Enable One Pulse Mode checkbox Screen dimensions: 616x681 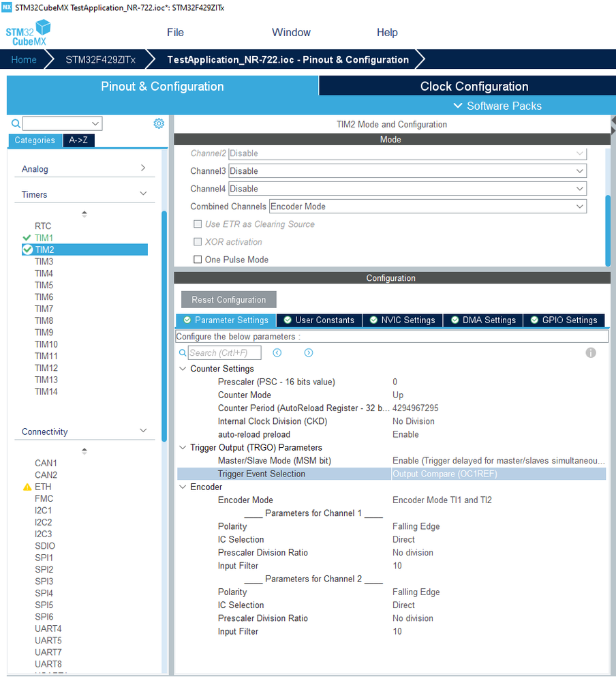coord(198,260)
